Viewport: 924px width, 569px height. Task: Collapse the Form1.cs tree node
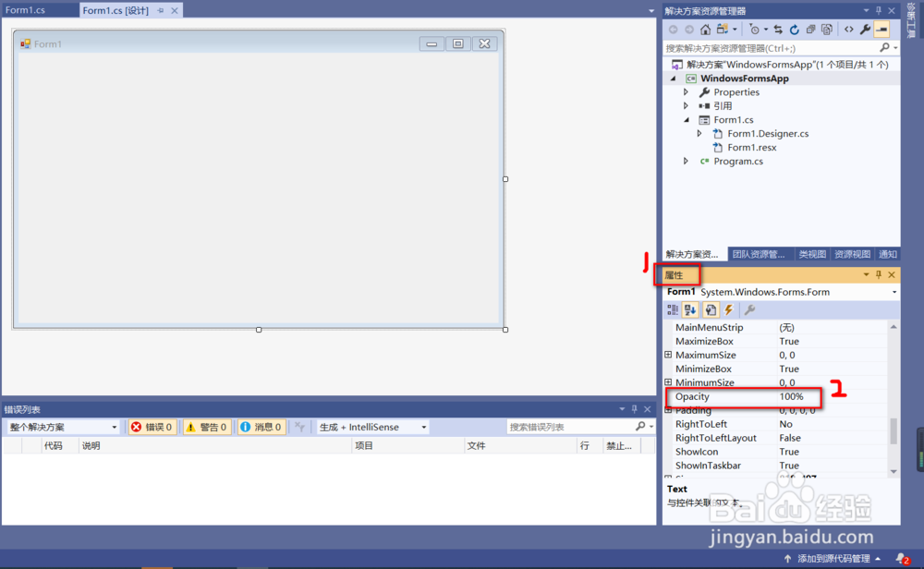tap(687, 119)
